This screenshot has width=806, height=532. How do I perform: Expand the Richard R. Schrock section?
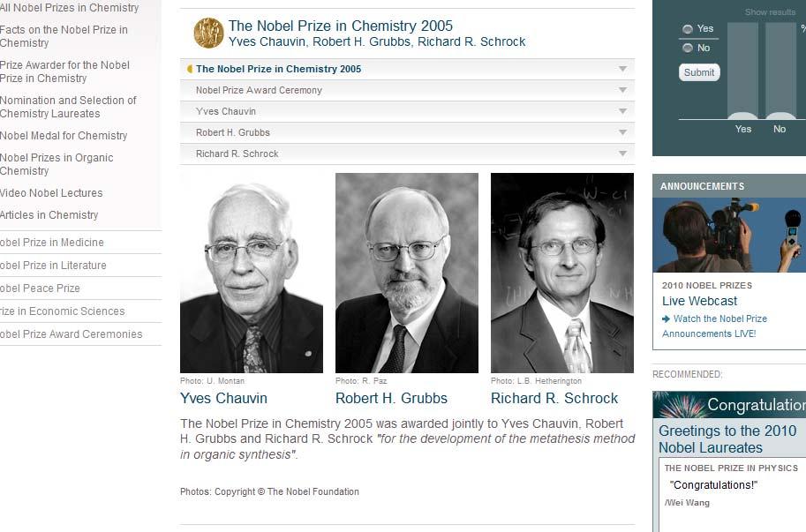pyautogui.click(x=407, y=154)
